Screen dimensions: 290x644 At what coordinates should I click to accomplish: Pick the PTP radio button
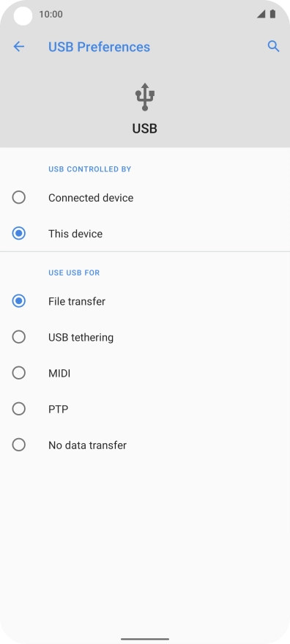tap(19, 409)
